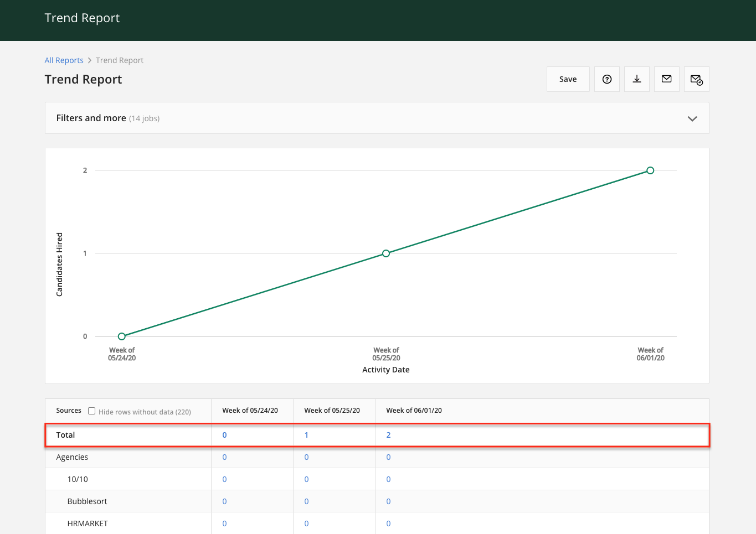Viewport: 756px width, 534px height.
Task: Click the Total row label
Action: 65,435
